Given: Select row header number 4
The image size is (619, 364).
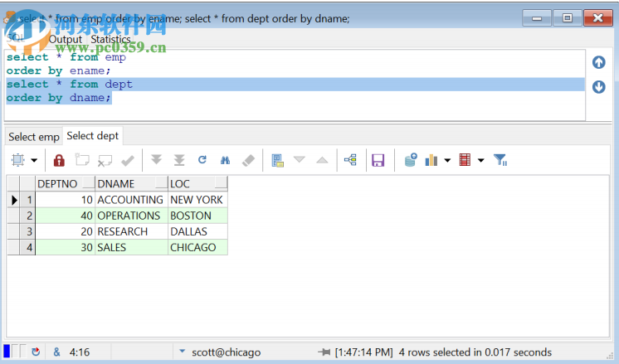Looking at the screenshot, I should click(27, 247).
